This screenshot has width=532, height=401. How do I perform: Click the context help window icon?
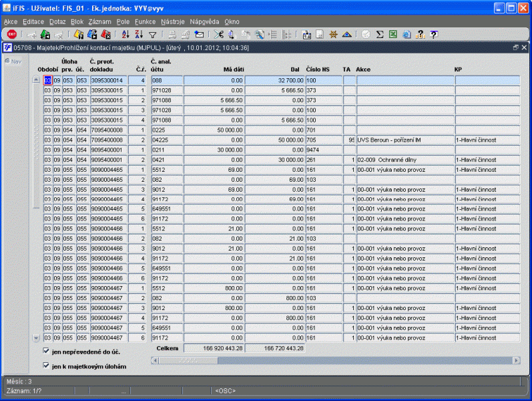tap(434, 34)
